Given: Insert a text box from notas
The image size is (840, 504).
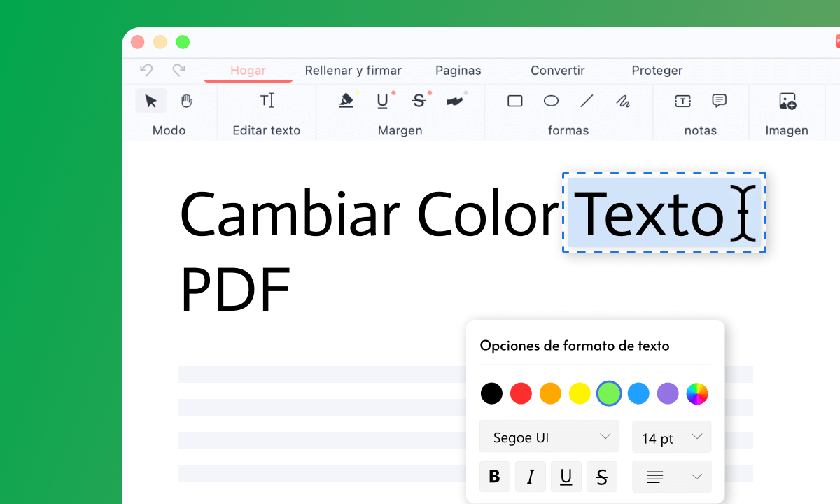Looking at the screenshot, I should (x=682, y=101).
